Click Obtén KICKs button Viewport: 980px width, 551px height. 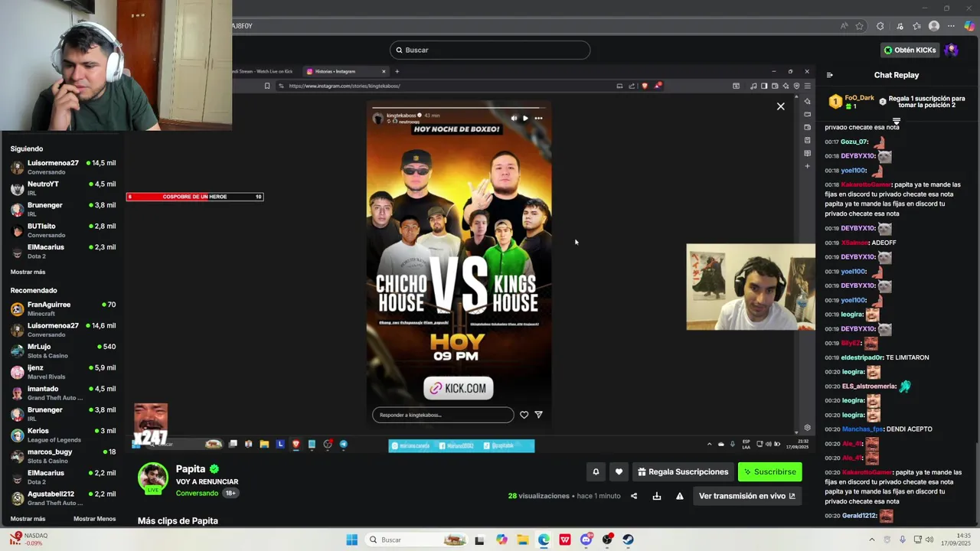coord(910,50)
